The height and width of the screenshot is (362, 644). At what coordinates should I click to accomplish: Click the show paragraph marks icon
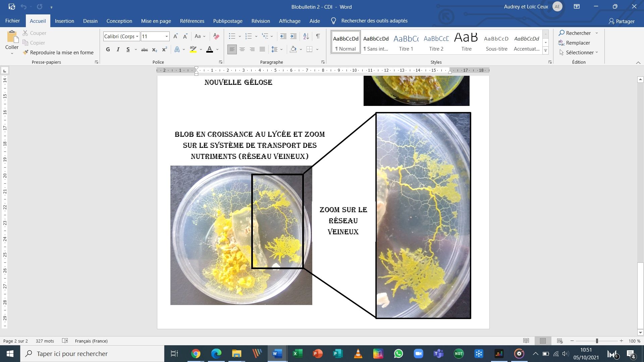click(x=318, y=36)
